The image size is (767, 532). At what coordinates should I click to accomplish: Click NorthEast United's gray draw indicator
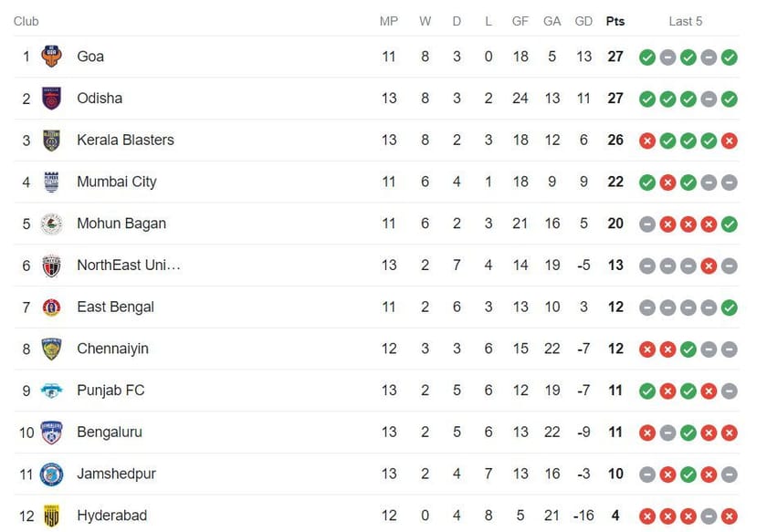tap(647, 265)
